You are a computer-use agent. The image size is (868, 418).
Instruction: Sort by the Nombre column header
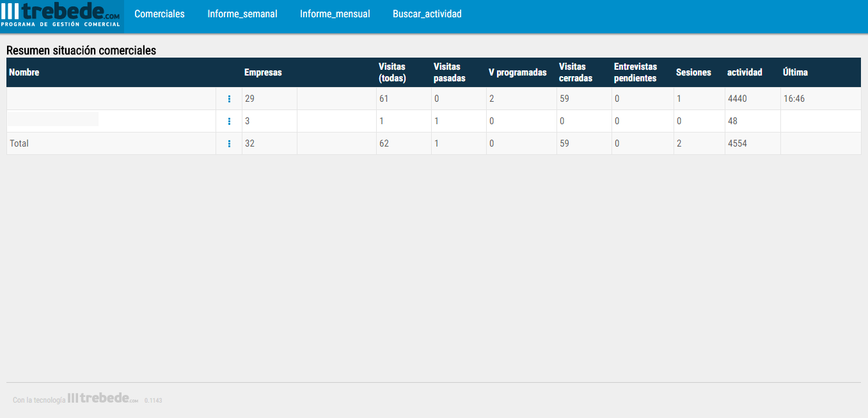pos(24,72)
